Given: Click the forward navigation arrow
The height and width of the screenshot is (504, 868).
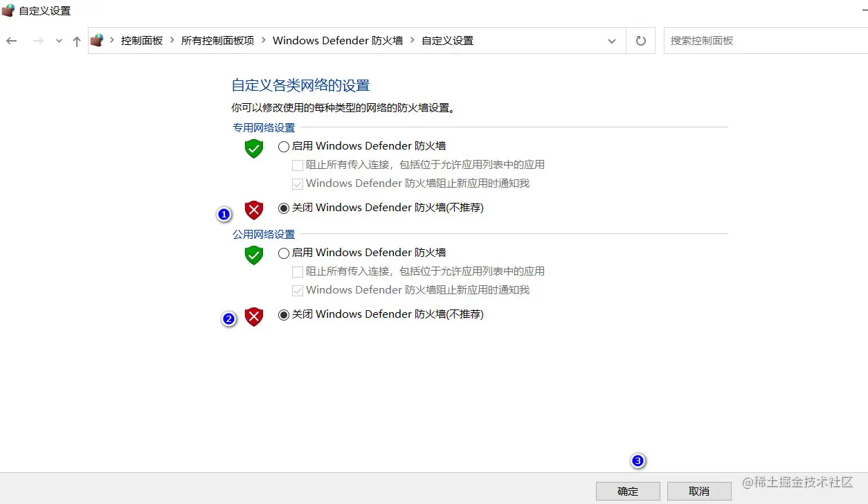Looking at the screenshot, I should click(38, 41).
